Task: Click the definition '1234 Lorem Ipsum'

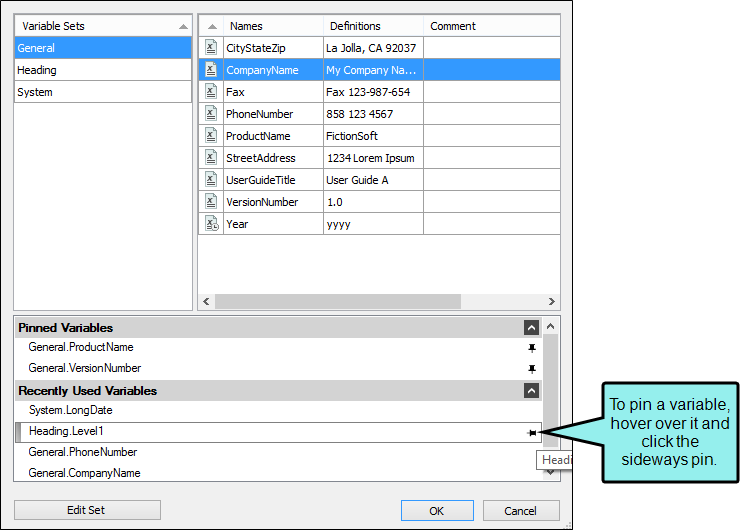Action: click(374, 157)
